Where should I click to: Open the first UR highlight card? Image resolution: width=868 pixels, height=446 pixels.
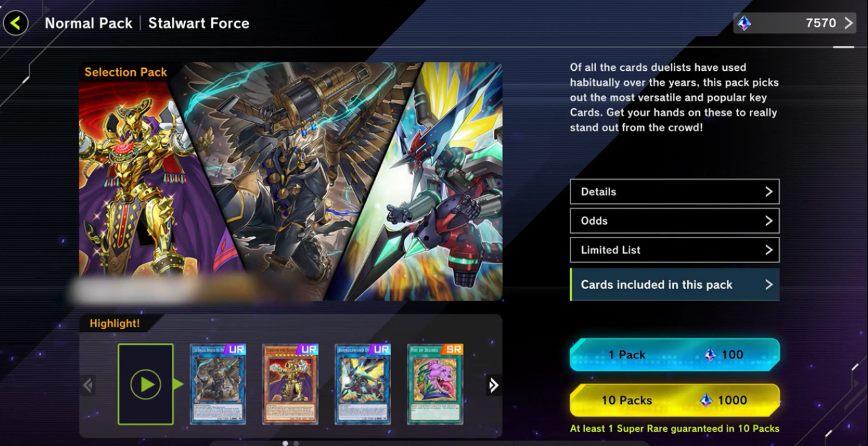pos(218,384)
